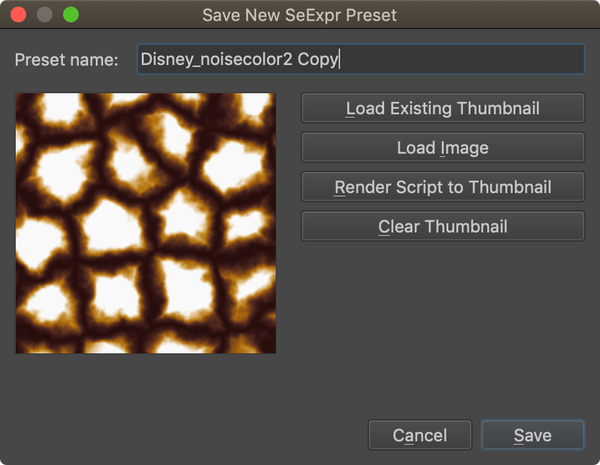Cancel the Save New SeExpr Preset dialog
The height and width of the screenshot is (465, 600).
[x=420, y=435]
